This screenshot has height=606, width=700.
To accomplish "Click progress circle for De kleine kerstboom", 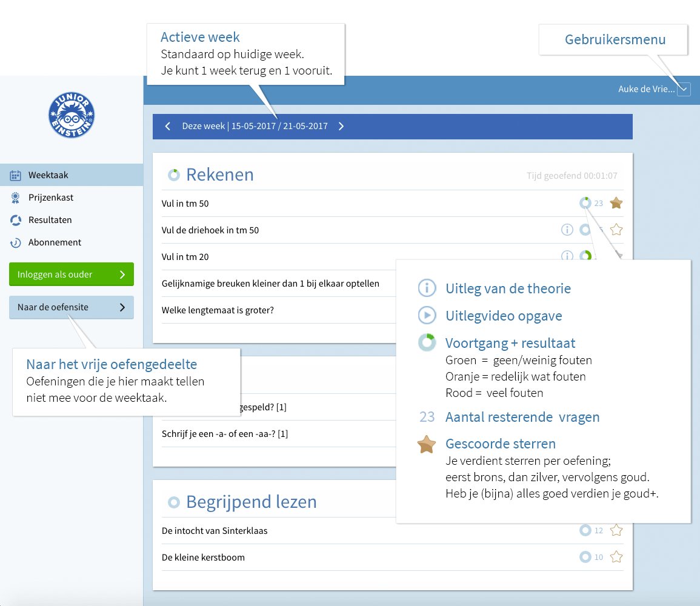I will [x=585, y=557].
